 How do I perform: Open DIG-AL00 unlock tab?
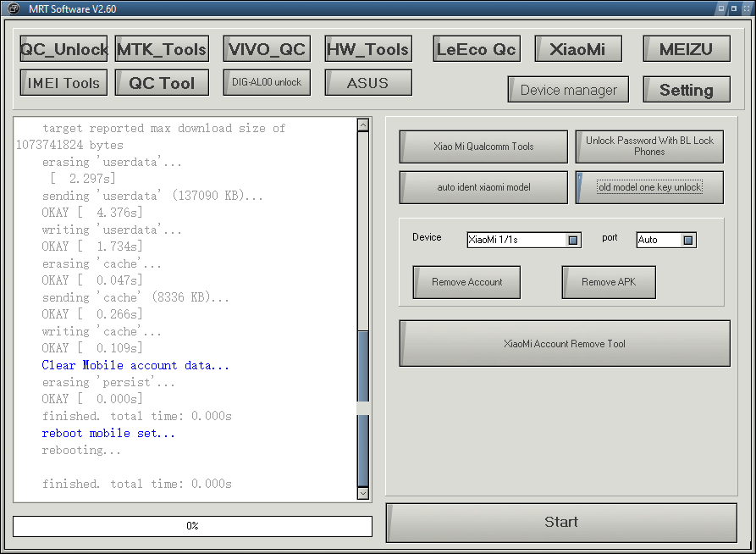[x=267, y=82]
